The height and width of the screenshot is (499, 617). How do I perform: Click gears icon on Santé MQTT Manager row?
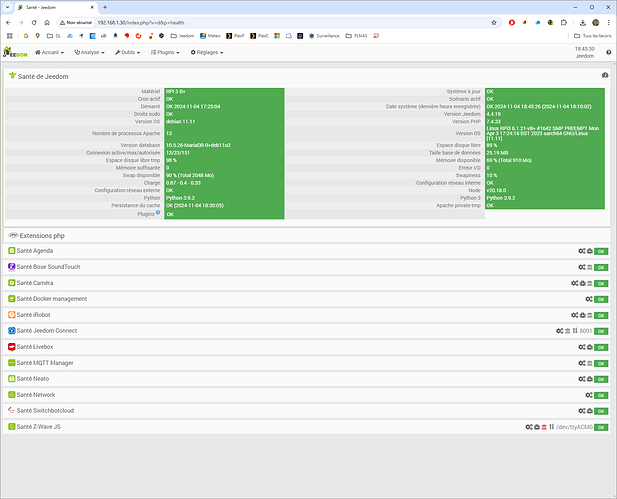tap(582, 363)
